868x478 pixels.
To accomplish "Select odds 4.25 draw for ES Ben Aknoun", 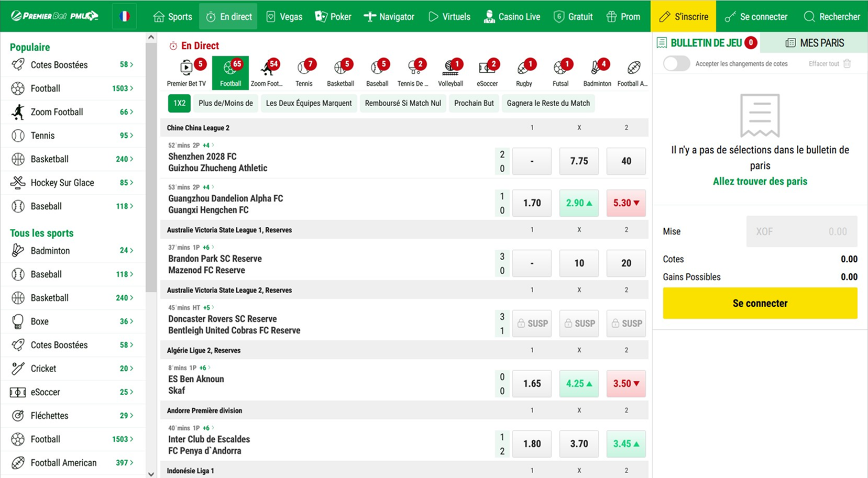I will pos(579,383).
